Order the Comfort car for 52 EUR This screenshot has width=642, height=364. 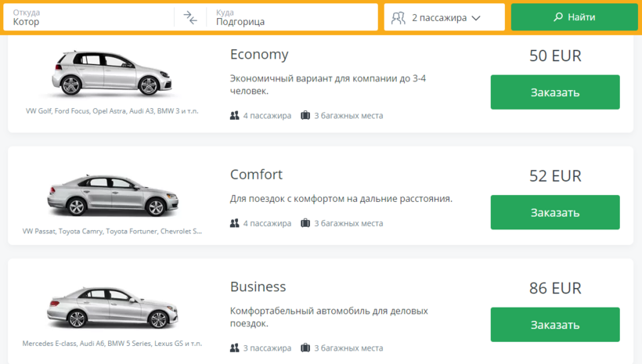pyautogui.click(x=555, y=212)
